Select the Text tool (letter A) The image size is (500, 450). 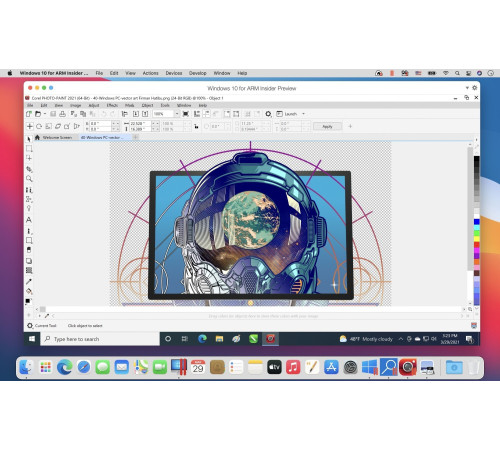[x=29, y=220]
